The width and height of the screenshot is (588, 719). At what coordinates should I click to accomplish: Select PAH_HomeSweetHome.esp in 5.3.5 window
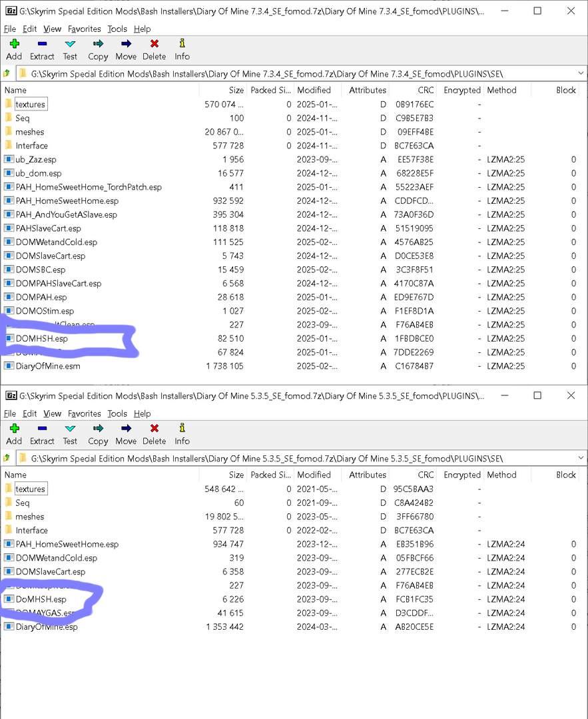click(67, 544)
